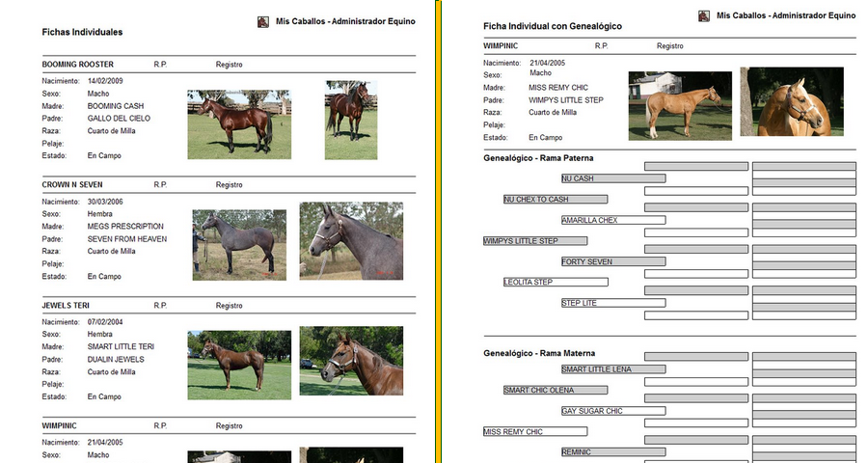Select the STEP LITE pedigree box
Image resolution: width=868 pixels, height=463 pixels.
[x=613, y=303]
